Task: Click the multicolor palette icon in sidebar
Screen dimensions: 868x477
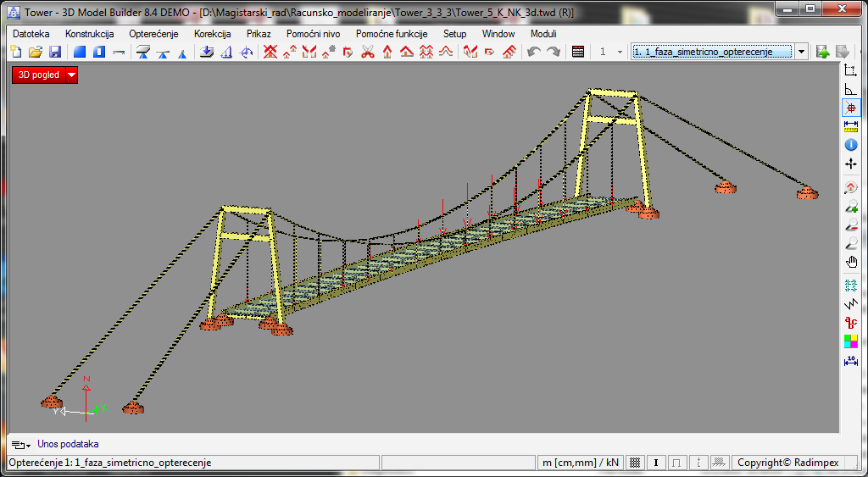Action: point(851,341)
